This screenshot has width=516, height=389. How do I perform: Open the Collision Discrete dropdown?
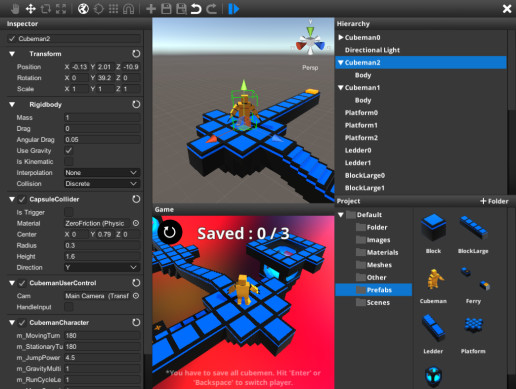coord(102,183)
